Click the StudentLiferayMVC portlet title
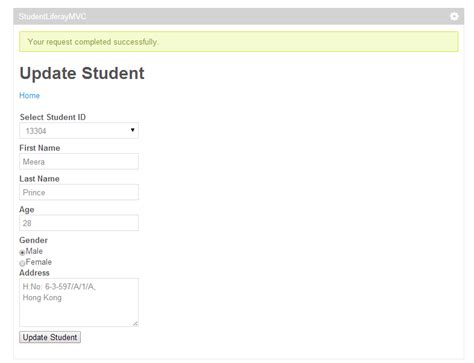Image resolution: width=474 pixels, height=363 pixels. tap(52, 16)
